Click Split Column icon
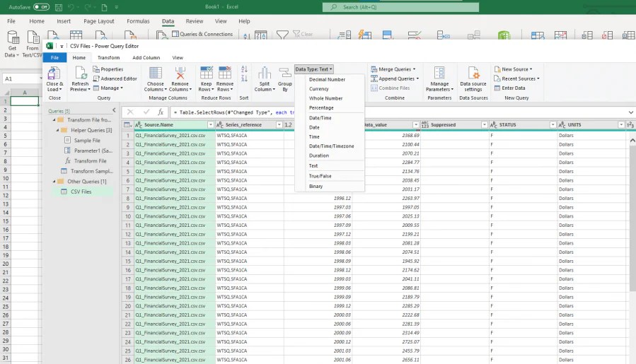 click(265, 73)
